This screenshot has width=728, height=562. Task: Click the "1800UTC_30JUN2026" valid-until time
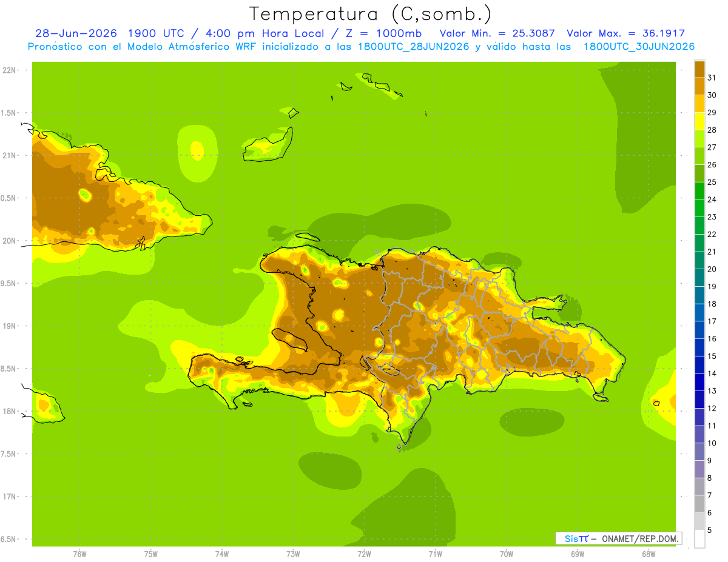click(639, 47)
